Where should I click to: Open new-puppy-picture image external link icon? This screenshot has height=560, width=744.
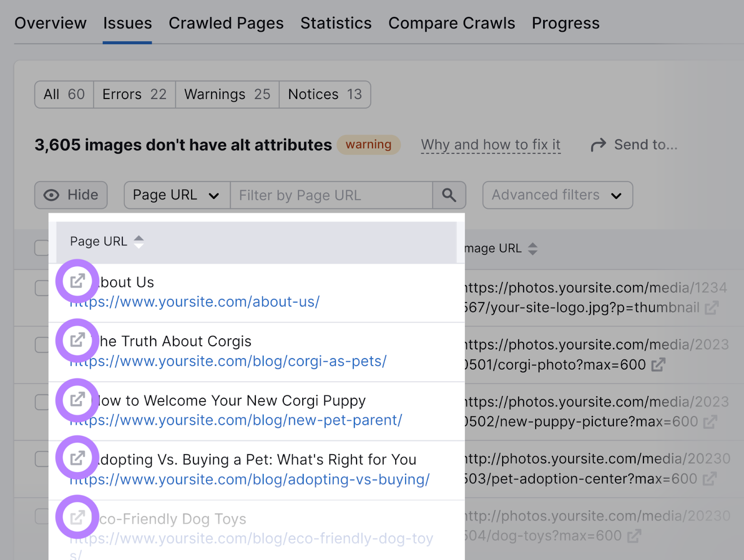[x=710, y=422]
